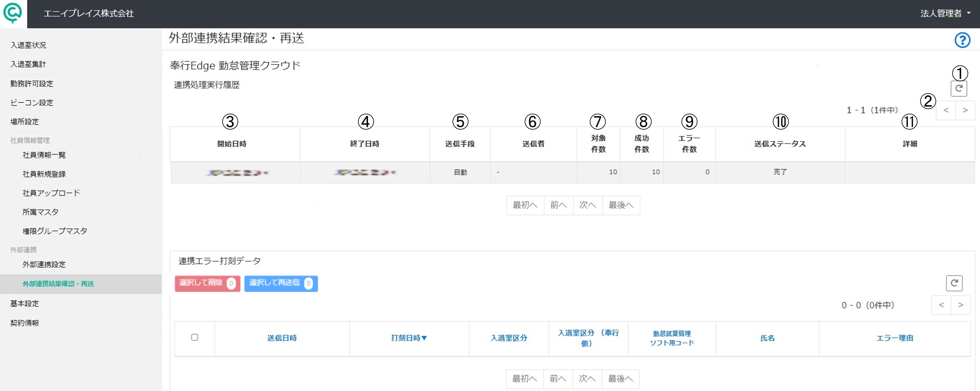Click the 詳細 column header

[x=910, y=144]
